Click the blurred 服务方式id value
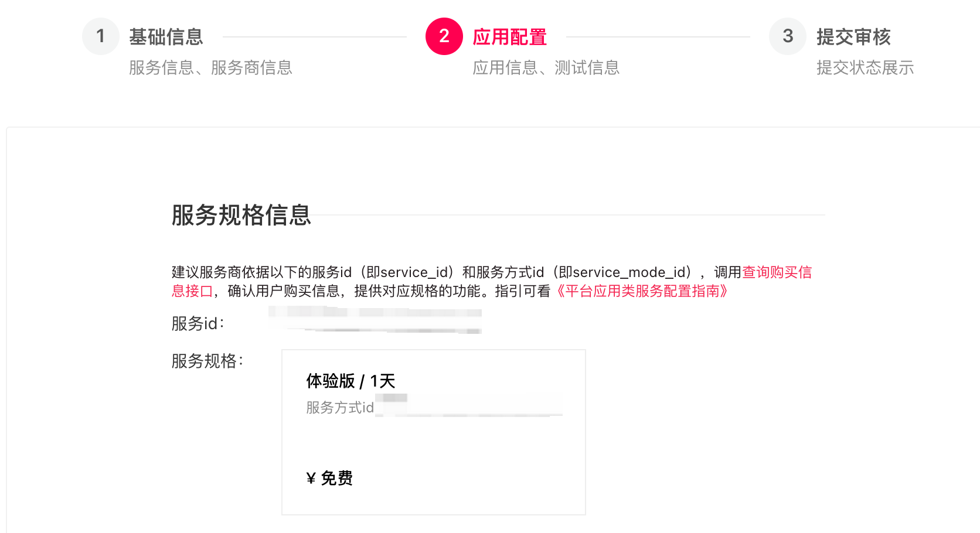This screenshot has width=980, height=533. click(x=469, y=406)
